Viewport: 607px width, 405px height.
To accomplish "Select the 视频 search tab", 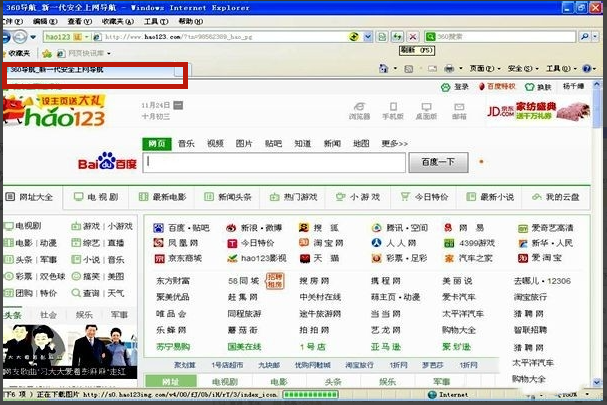I will tap(215, 144).
